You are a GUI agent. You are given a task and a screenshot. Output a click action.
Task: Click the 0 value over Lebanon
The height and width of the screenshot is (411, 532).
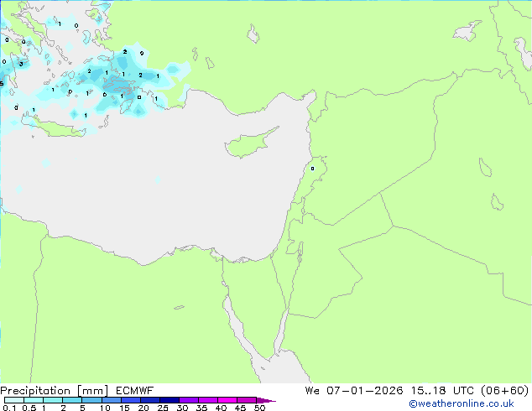pyautogui.click(x=312, y=169)
